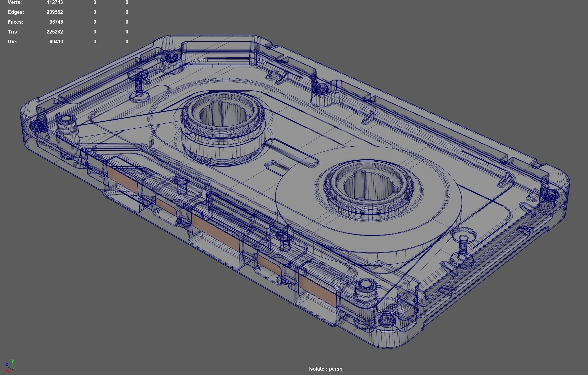Click the Tris count value 225282
This screenshot has width=588, height=375.
55,32
